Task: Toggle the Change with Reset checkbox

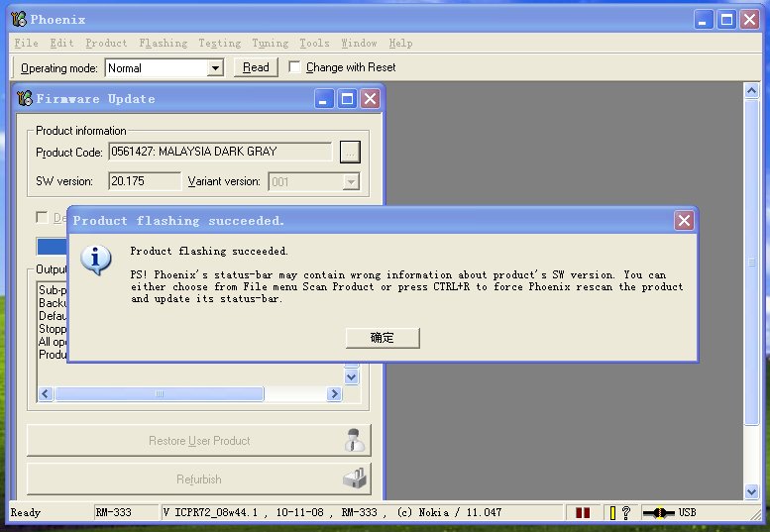Action: point(294,66)
